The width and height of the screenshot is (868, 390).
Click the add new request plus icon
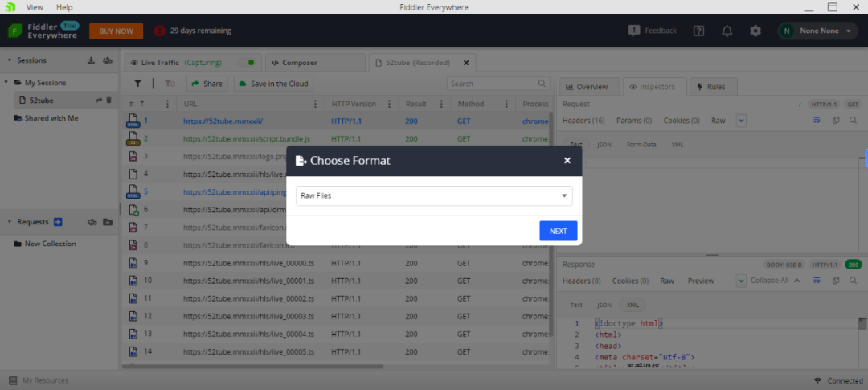coord(58,222)
